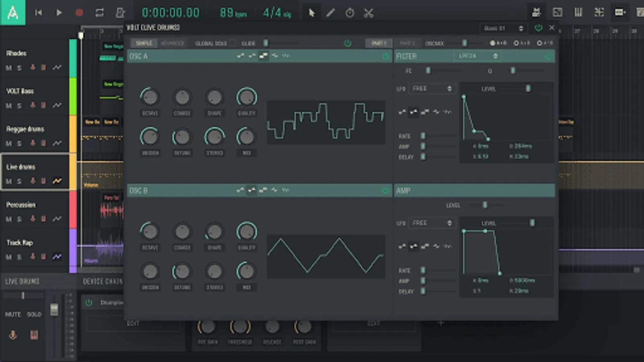Select the fifth waveform icon in OSC A header

[286, 56]
